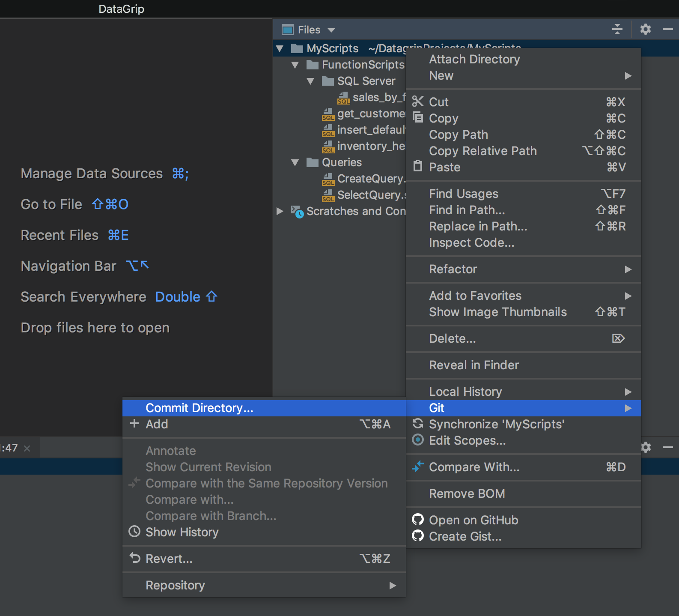
Task: Click the MyScripts folder icon
Action: [x=297, y=48]
